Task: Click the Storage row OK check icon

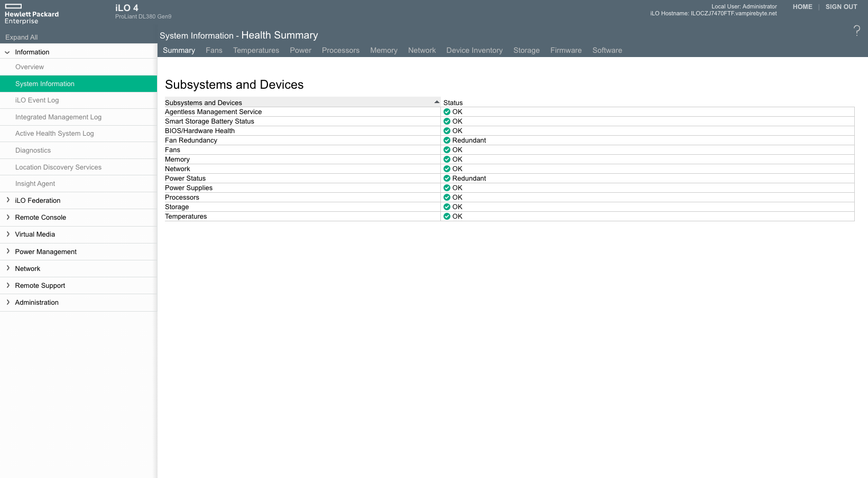Action: coord(447,207)
